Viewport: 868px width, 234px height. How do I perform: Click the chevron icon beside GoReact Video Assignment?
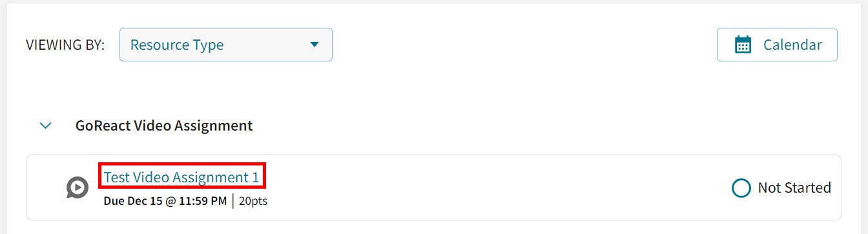(45, 125)
